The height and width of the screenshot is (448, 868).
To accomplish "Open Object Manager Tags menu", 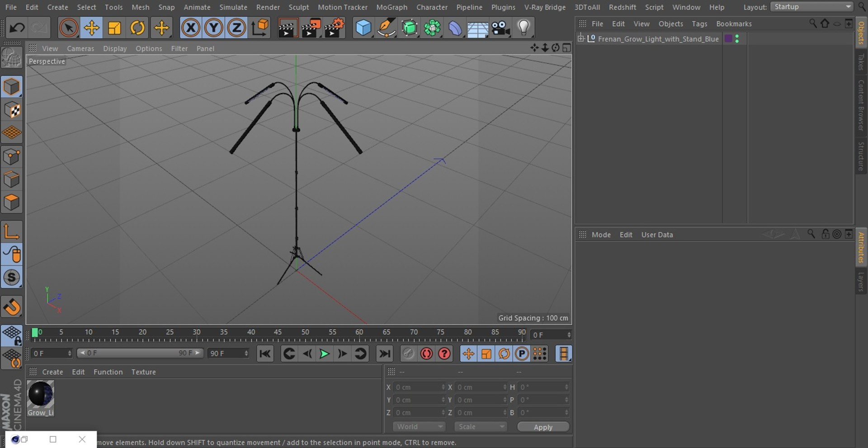I will (x=699, y=24).
